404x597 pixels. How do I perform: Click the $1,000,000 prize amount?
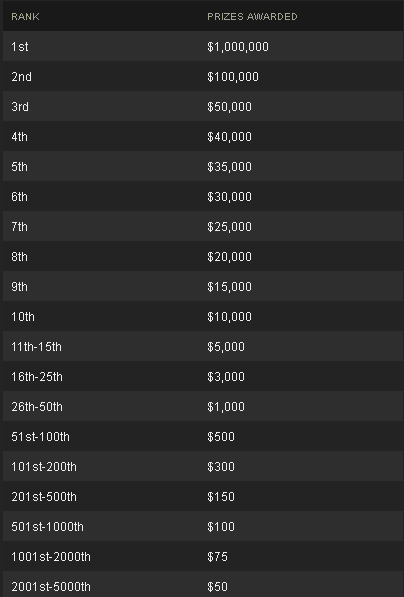click(238, 47)
